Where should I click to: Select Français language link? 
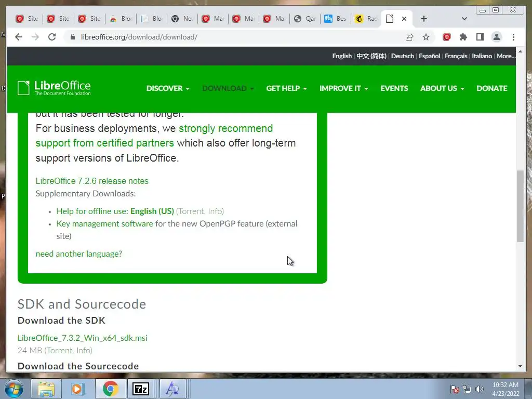pos(456,56)
